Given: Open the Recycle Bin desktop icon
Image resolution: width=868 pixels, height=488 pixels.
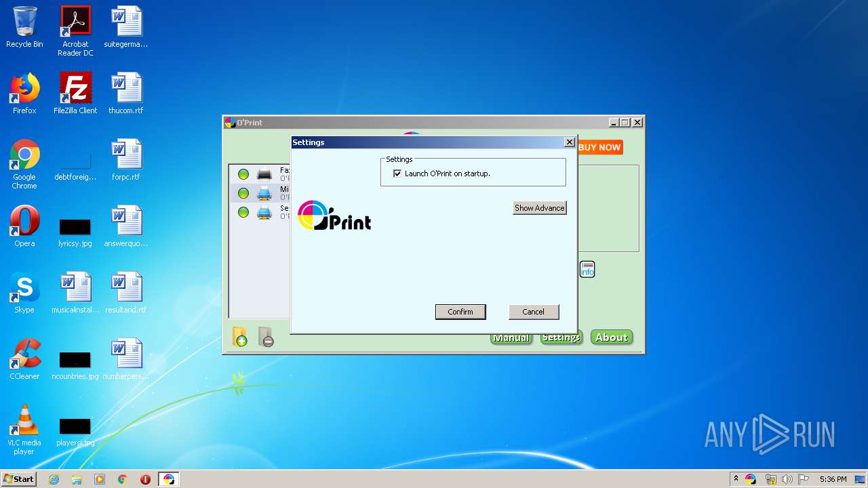Looking at the screenshot, I should 24,27.
